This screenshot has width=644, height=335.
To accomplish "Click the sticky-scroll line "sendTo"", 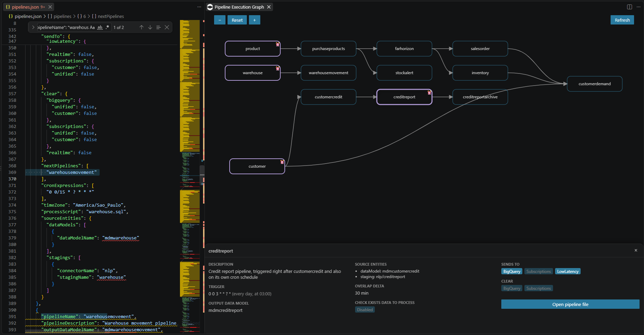I will click(x=56, y=36).
